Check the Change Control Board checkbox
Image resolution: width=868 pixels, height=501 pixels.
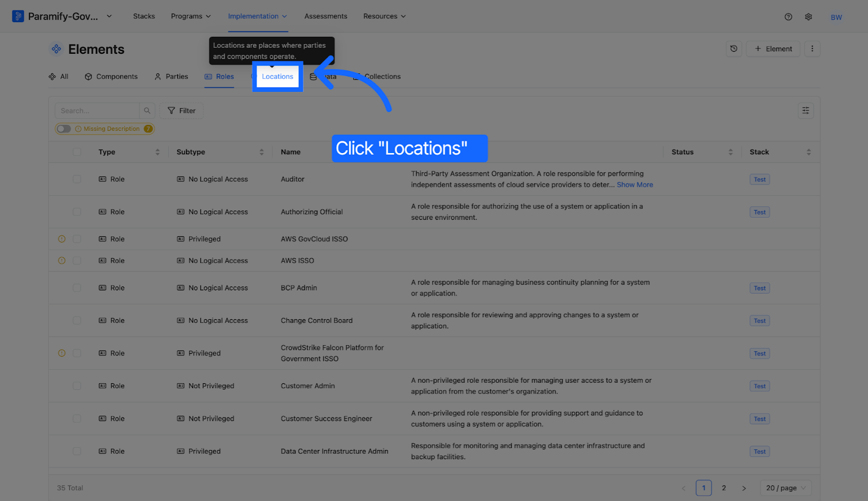[x=77, y=321]
